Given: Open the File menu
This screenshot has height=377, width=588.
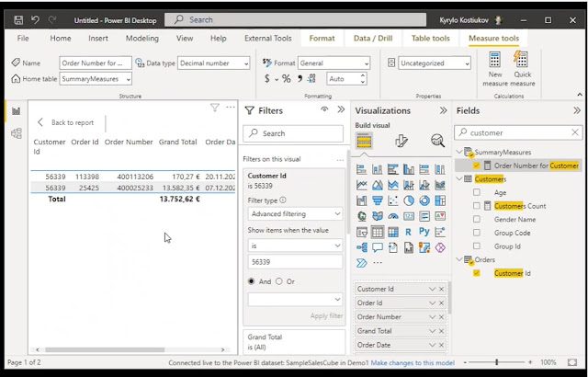Looking at the screenshot, I should [x=23, y=39].
